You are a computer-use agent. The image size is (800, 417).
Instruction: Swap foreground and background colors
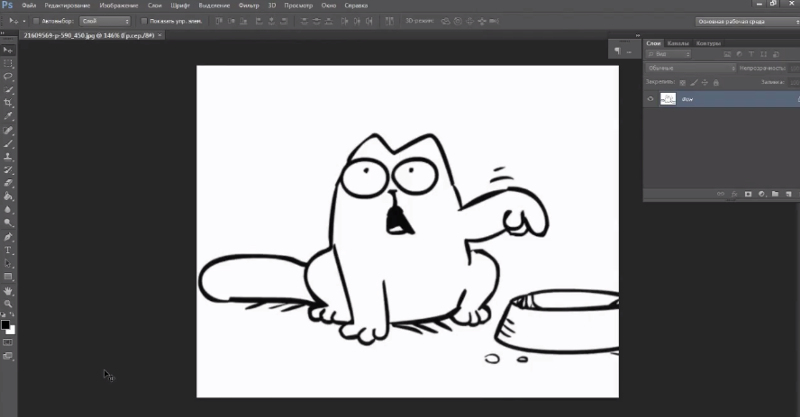pos(12,314)
